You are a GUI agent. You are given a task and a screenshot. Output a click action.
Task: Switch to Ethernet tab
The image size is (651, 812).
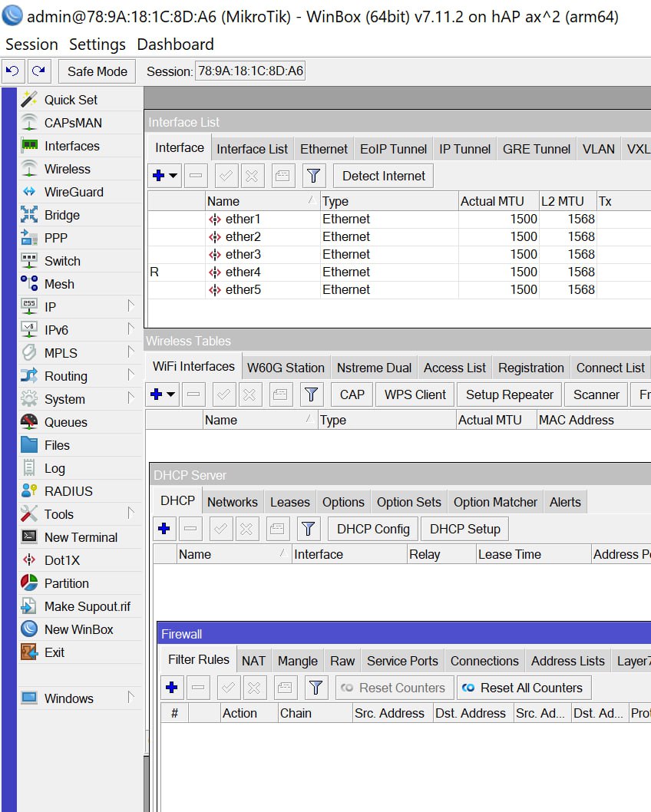pos(324,149)
